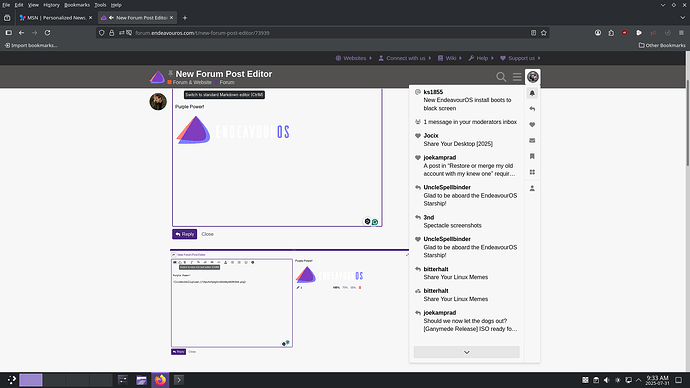Toggle Firefox reader view in address bar
The height and width of the screenshot is (388, 690).
coord(533,33)
